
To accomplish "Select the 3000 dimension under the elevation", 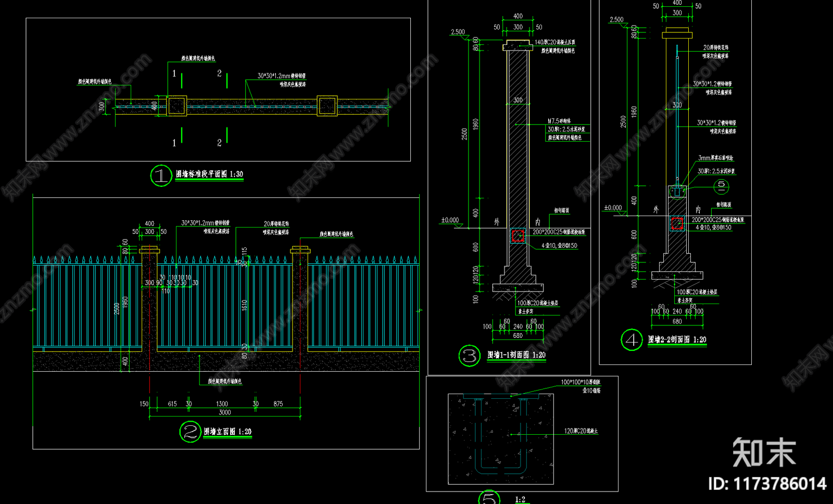I will (x=224, y=412).
